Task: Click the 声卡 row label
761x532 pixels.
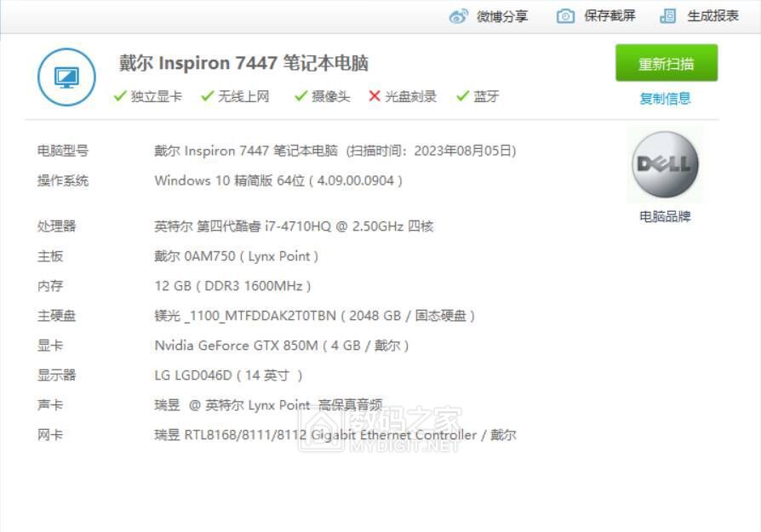Action: click(50, 405)
